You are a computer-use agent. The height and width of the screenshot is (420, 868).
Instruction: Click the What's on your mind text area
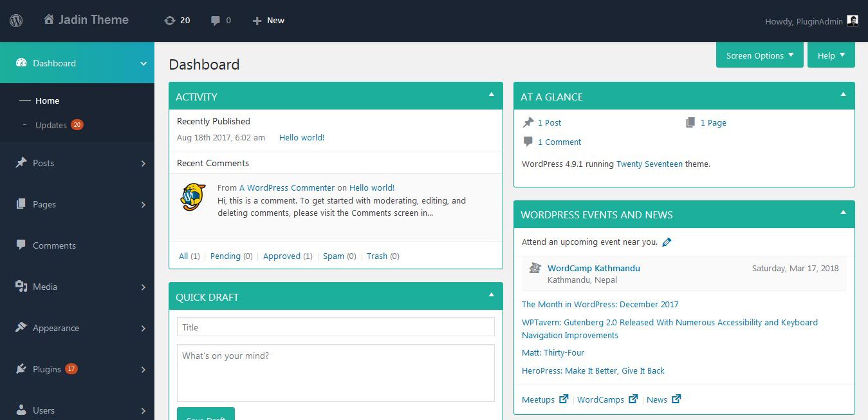coord(336,372)
